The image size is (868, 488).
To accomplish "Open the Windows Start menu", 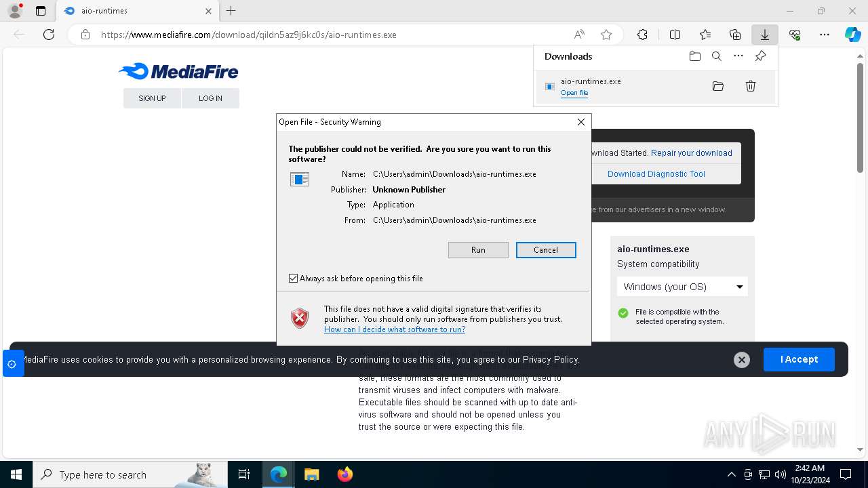I will 16,474.
